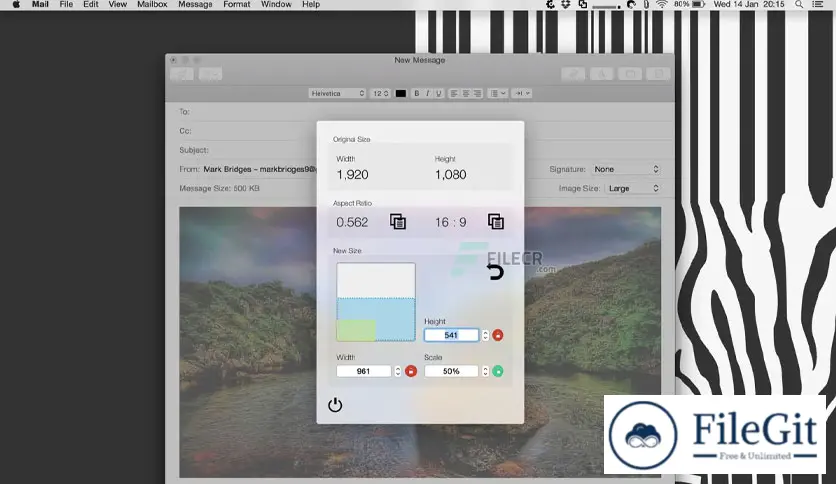Open the Format menu

(237, 5)
